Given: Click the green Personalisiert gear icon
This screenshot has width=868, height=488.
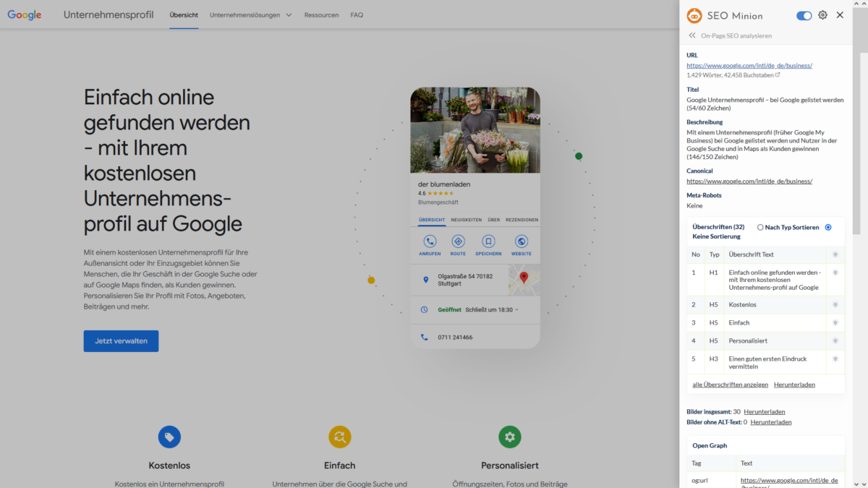Looking at the screenshot, I should [x=510, y=437].
